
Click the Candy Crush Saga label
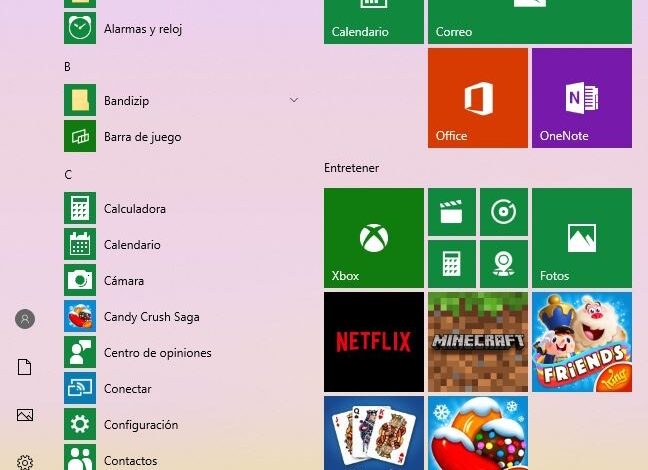pyautogui.click(x=152, y=317)
